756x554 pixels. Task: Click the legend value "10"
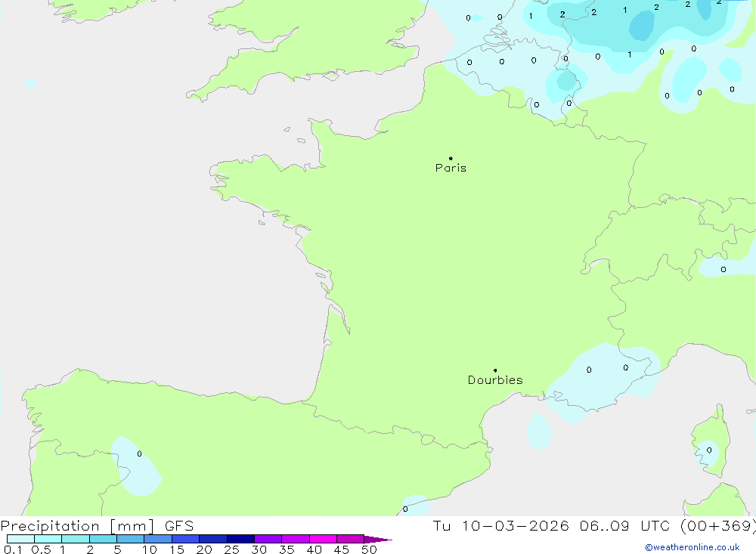coord(150,549)
